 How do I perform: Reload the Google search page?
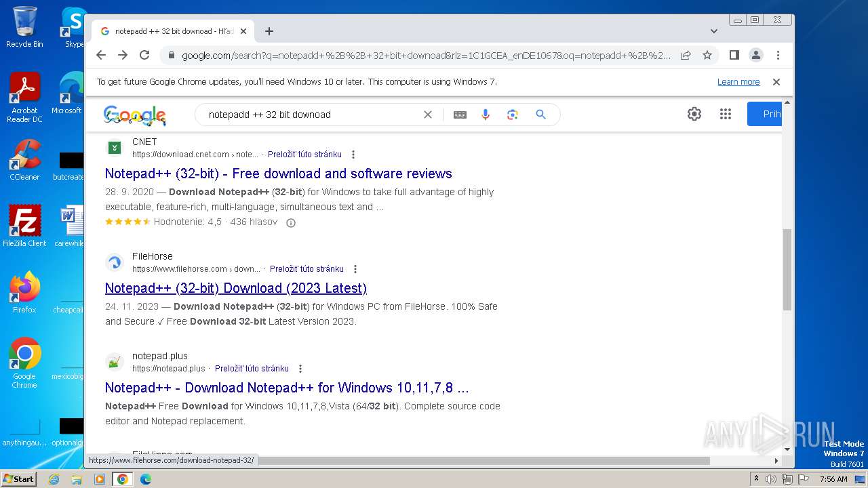pos(144,55)
